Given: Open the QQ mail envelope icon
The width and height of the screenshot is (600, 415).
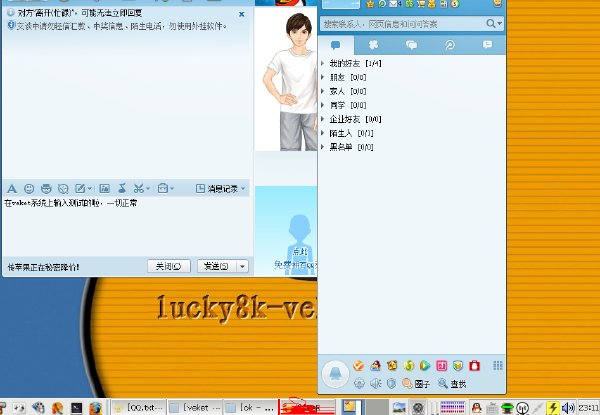Looking at the screenshot, I should (x=394, y=4).
